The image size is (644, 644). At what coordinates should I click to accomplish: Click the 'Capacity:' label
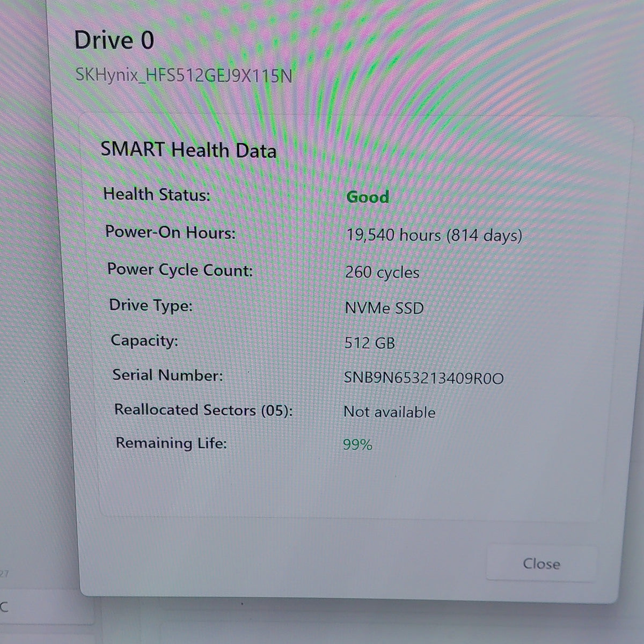tap(144, 340)
